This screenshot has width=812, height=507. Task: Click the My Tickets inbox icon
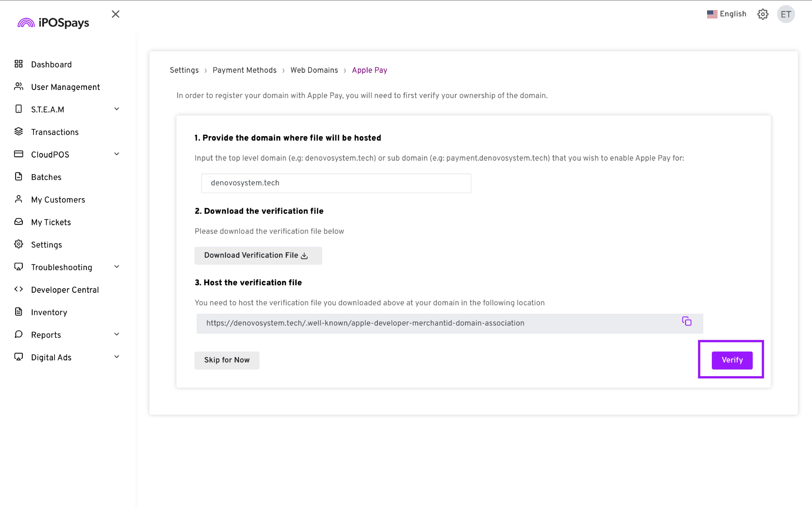(19, 222)
